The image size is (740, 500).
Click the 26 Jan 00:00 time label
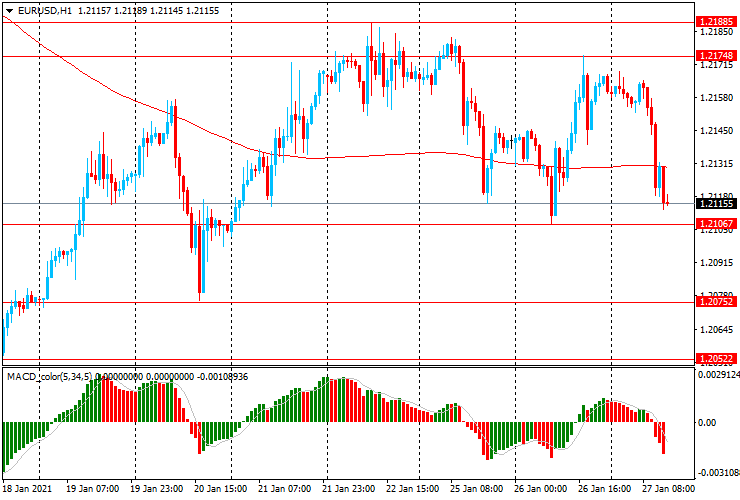[540, 489]
